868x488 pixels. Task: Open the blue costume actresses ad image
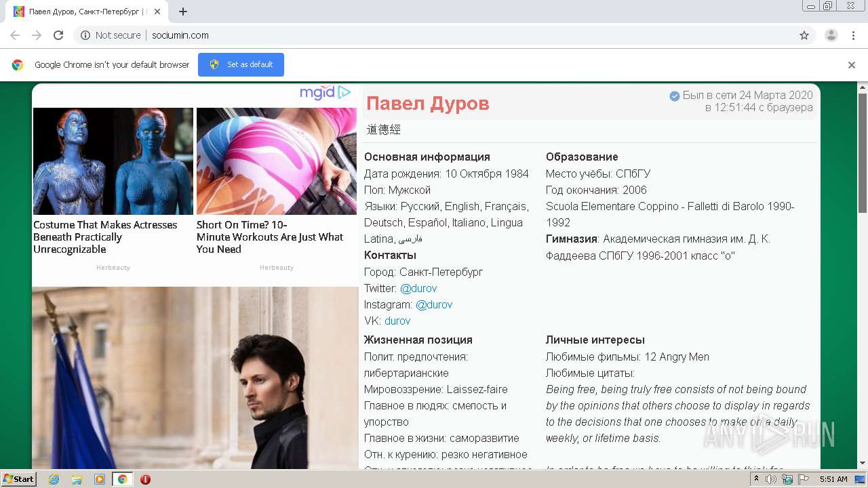pyautogui.click(x=113, y=161)
